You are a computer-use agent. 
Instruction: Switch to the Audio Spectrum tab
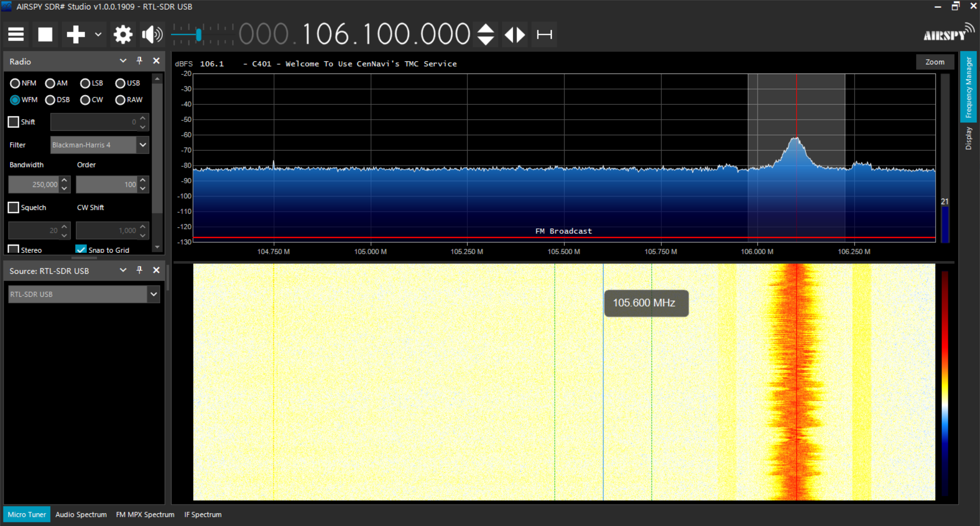pos(81,514)
